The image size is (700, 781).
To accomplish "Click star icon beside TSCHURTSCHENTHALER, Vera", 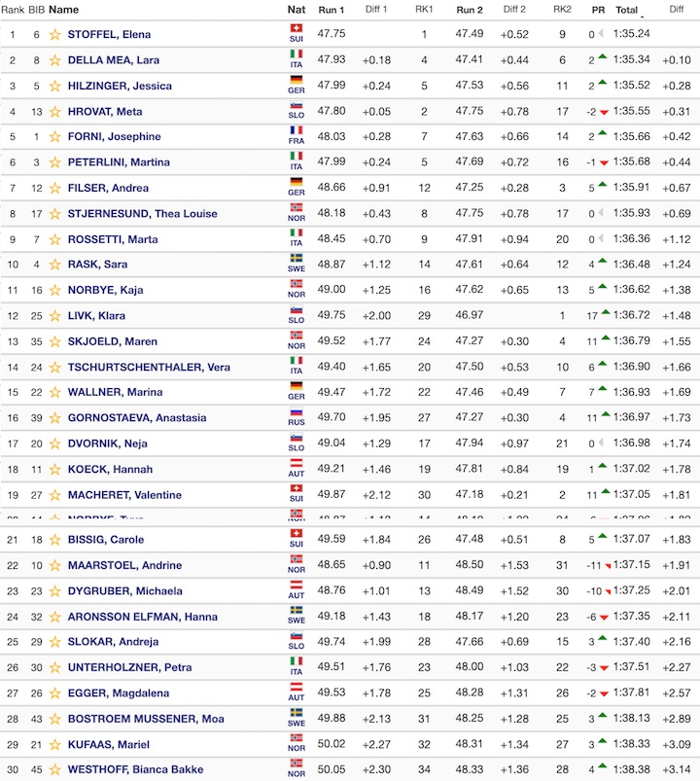I will tap(54, 367).
